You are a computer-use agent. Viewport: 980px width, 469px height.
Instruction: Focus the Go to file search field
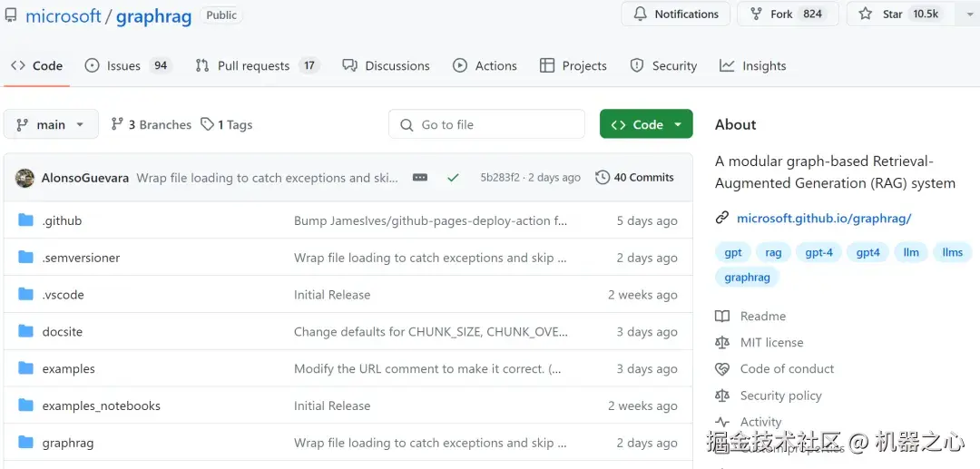[x=486, y=124]
